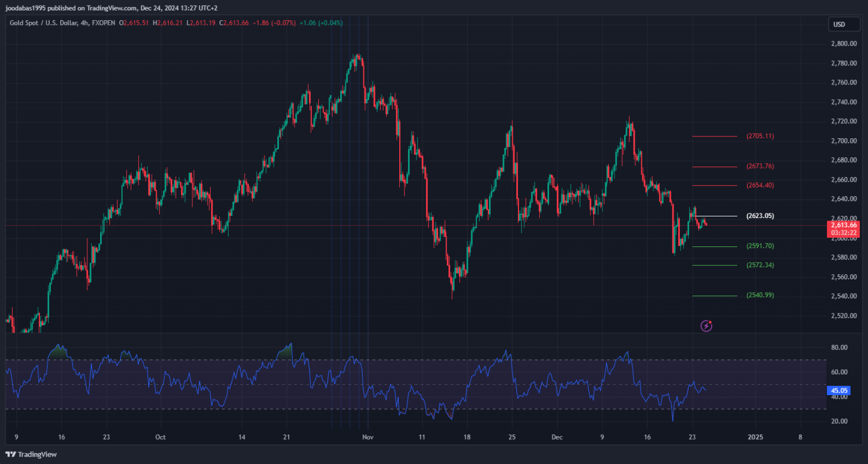Click the 2,580.00 price axis label

click(844, 257)
